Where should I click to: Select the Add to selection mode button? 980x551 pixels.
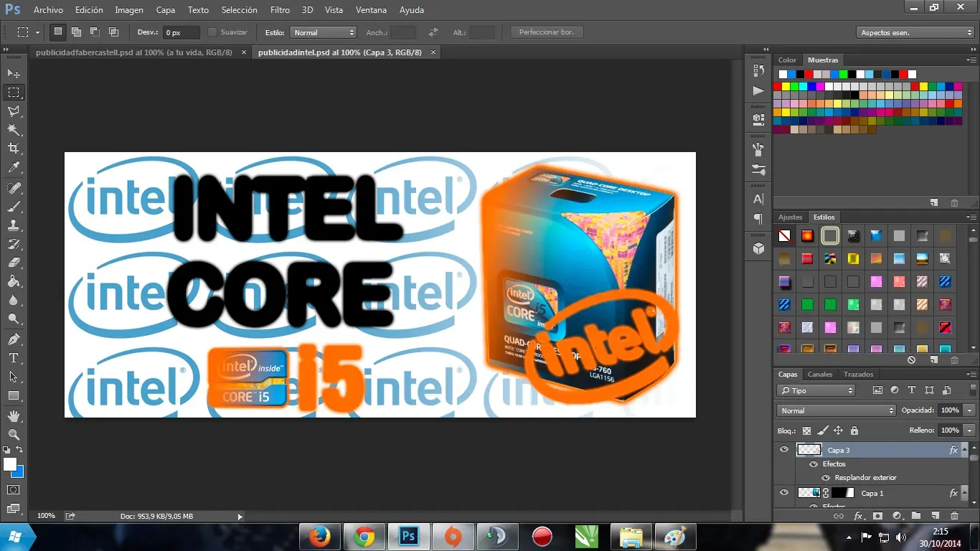point(75,32)
